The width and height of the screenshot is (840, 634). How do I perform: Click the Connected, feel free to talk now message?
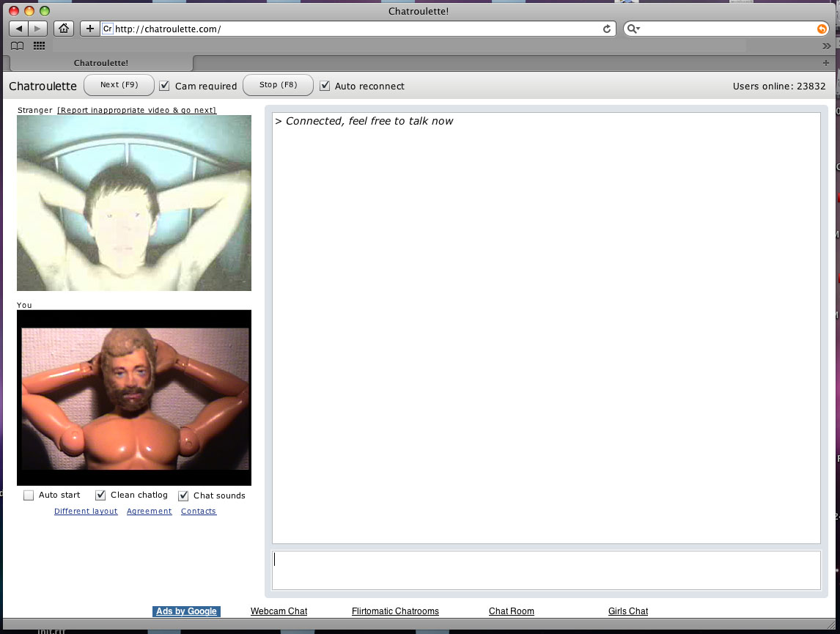click(x=364, y=121)
